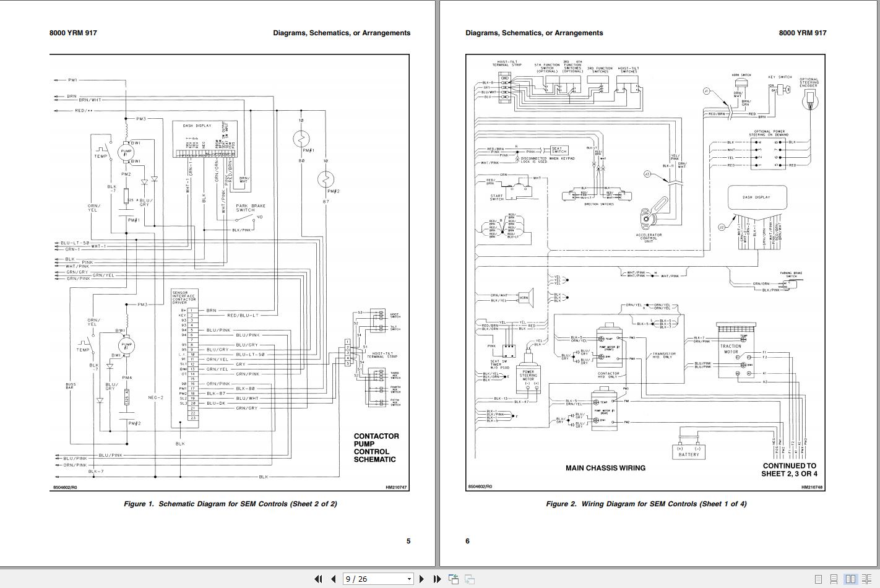Go to the next page
Screen dimensions: 880x588
[421, 579]
